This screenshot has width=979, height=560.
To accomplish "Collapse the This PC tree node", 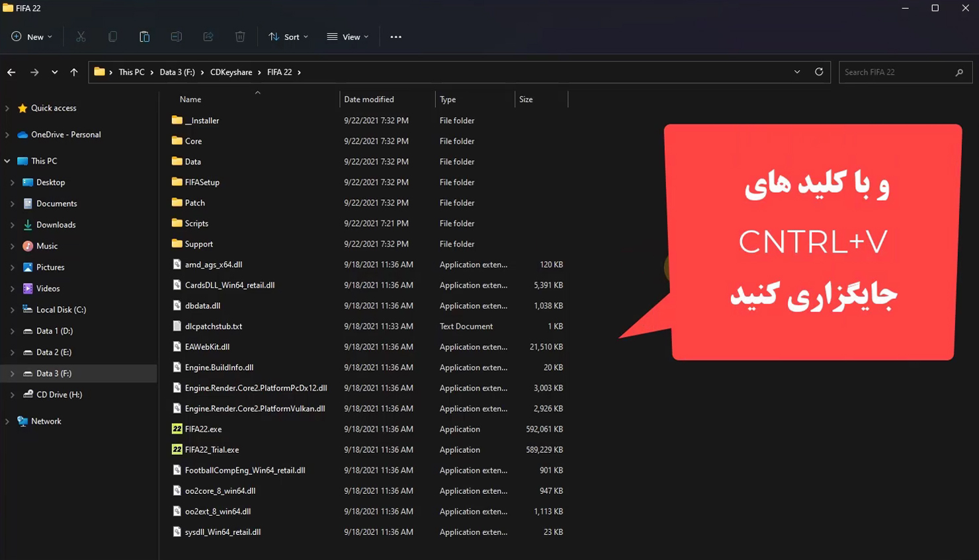I will tap(7, 161).
